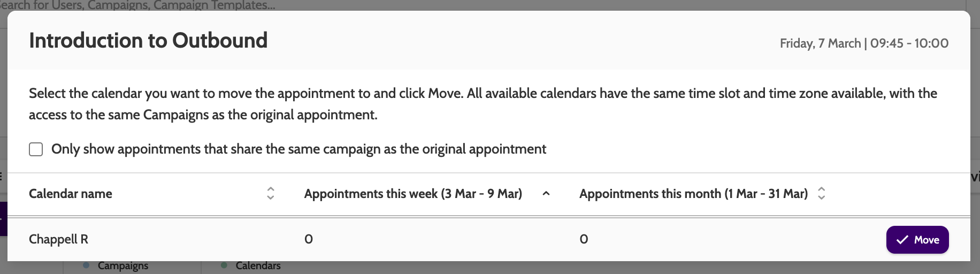Open the Calendars item behind dialog

pyautogui.click(x=258, y=266)
